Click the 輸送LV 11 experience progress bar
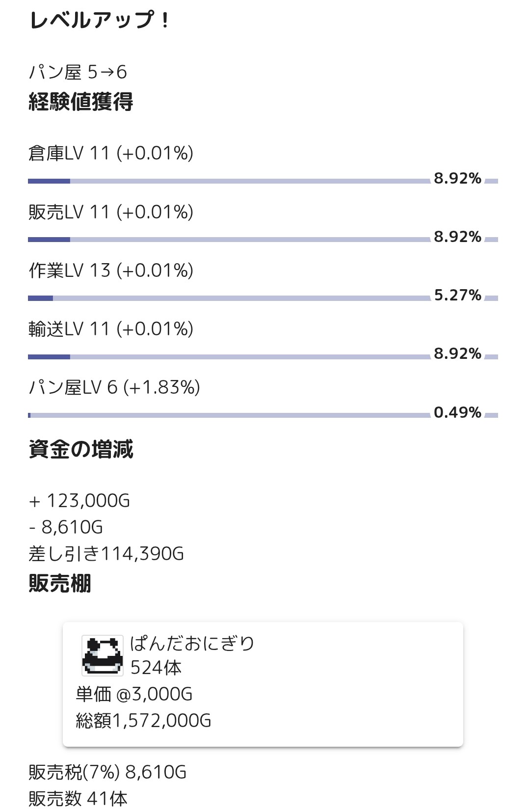528x812 pixels. 229,357
